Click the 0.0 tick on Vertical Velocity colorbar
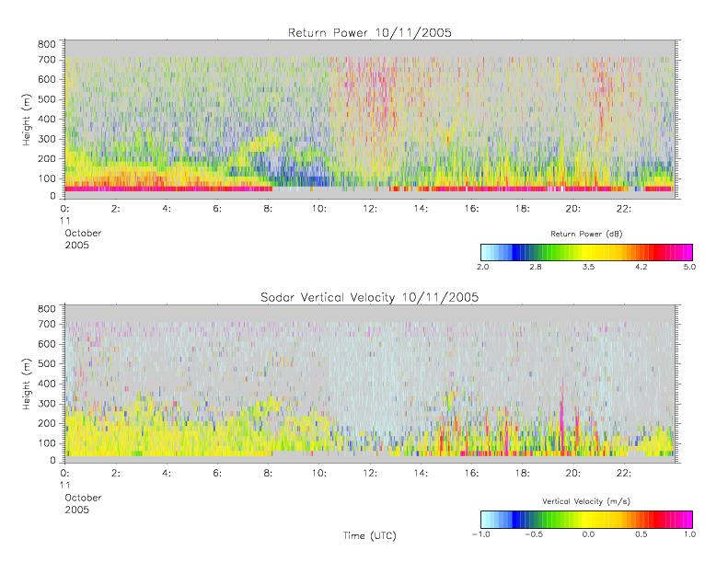This screenshot has width=728, height=562. (589, 534)
